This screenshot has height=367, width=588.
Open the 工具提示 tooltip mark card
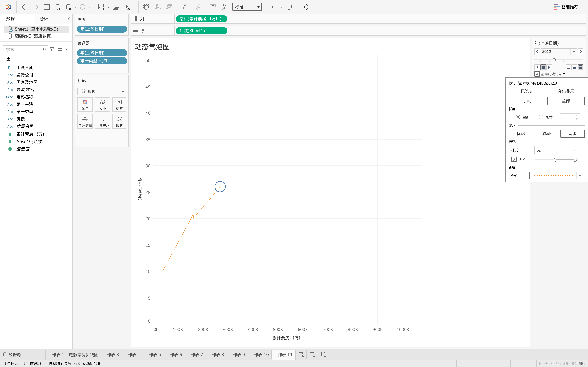tap(102, 121)
